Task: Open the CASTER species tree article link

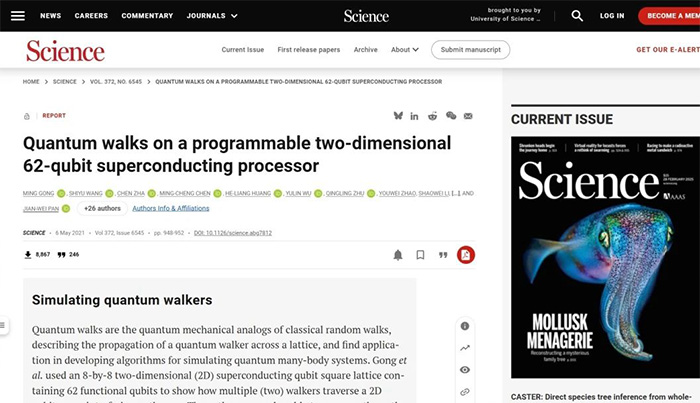Action: tap(601, 397)
